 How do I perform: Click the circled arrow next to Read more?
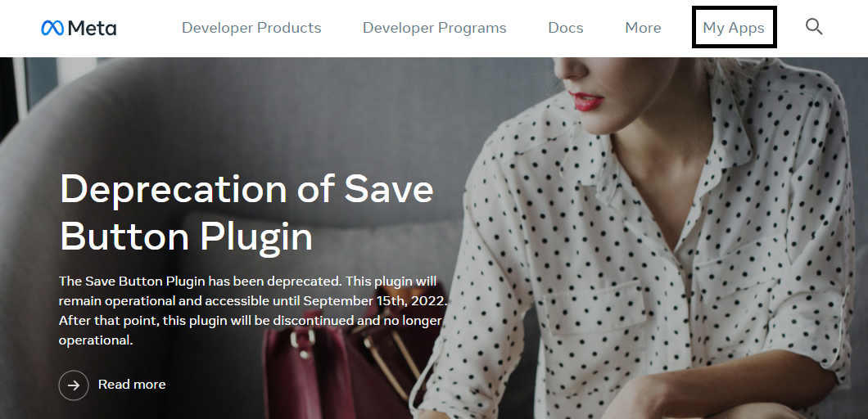coord(74,385)
